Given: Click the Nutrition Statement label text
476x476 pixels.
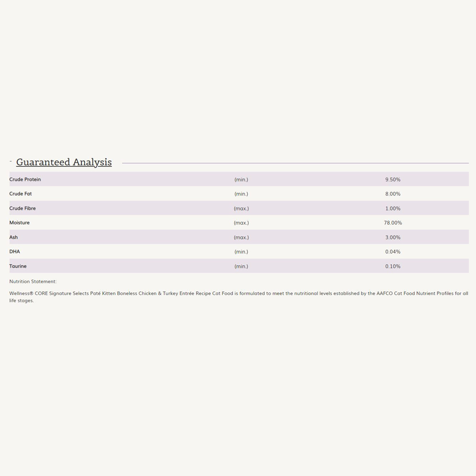Looking at the screenshot, I should (33, 281).
